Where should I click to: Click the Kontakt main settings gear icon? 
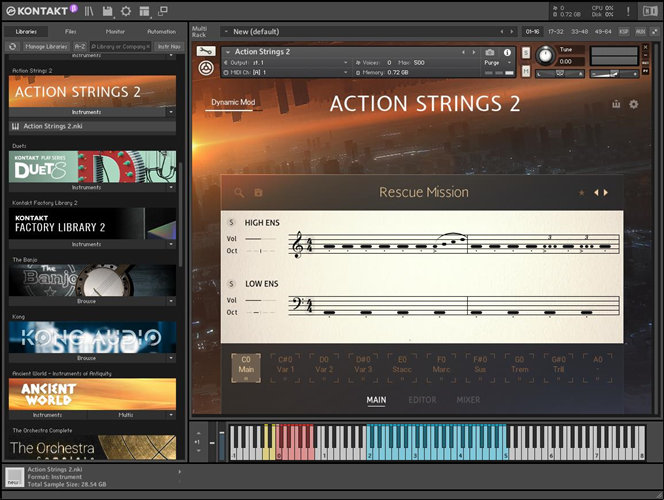click(126, 11)
